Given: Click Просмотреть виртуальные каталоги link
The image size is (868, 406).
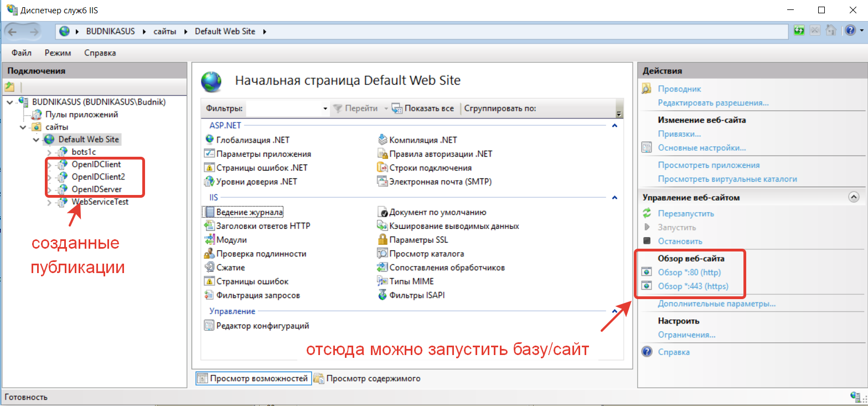Looking at the screenshot, I should click(727, 179).
